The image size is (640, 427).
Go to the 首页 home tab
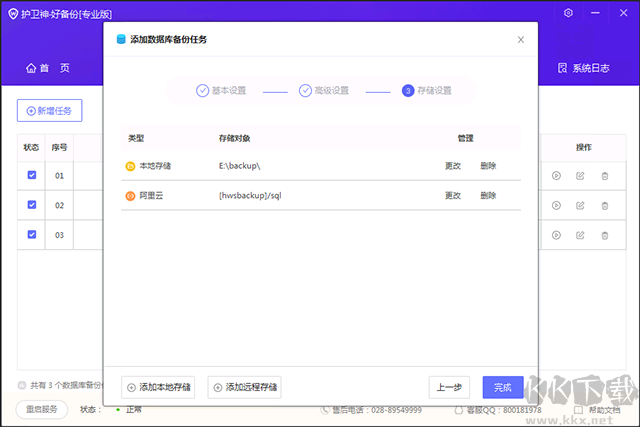48,68
